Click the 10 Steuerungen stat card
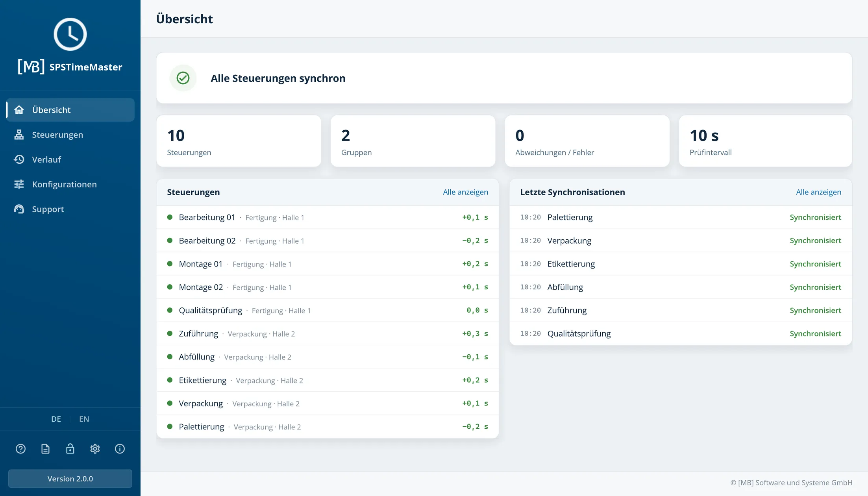The width and height of the screenshot is (868, 496). point(239,141)
